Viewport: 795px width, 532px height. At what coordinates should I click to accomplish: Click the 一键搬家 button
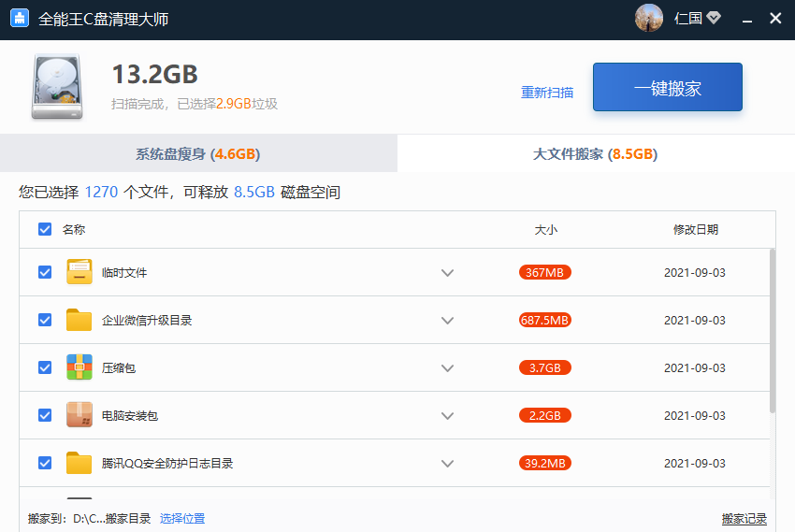point(667,88)
